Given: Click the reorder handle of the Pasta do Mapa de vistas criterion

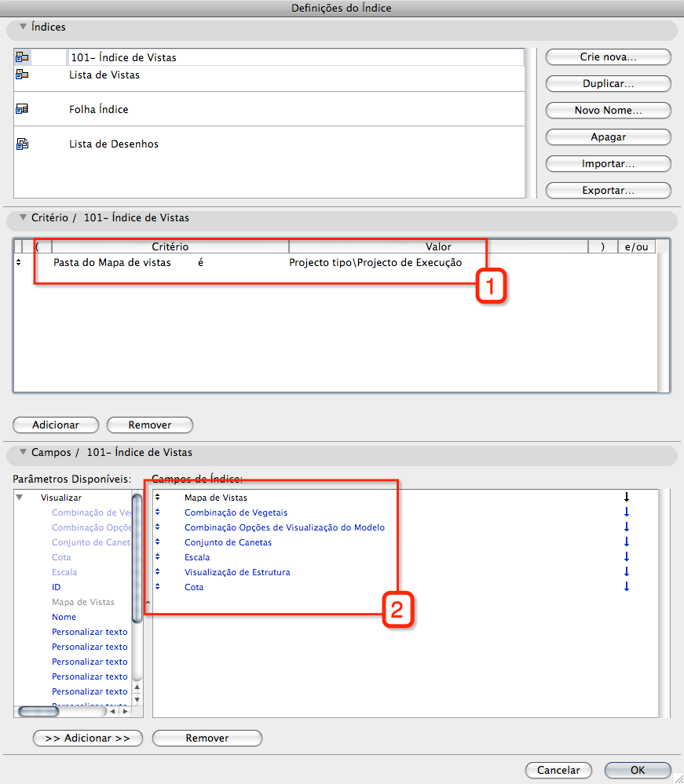Looking at the screenshot, I should coord(19,262).
